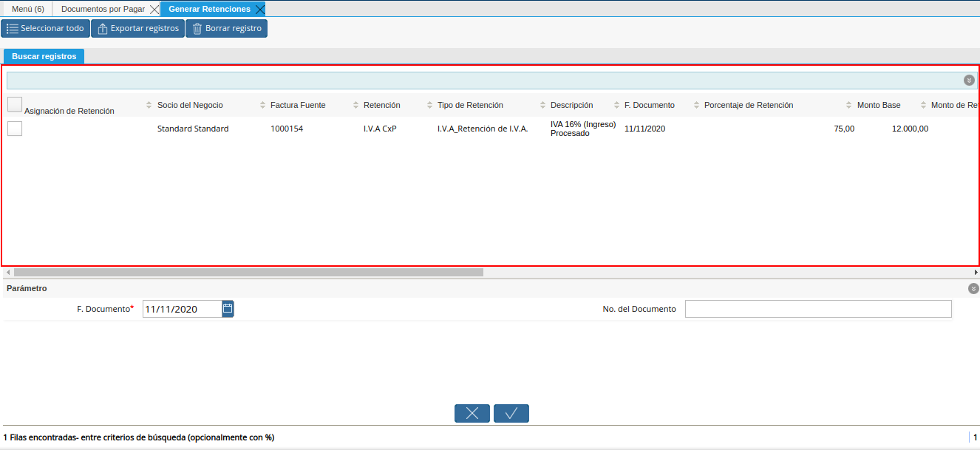Click the I.V.A CxP cell

[x=380, y=129]
